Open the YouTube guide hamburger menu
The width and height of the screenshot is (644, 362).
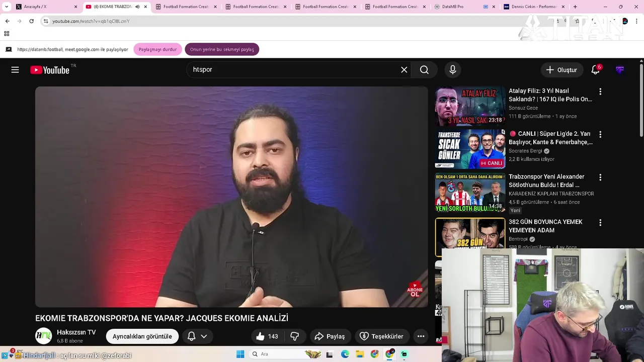click(x=15, y=70)
